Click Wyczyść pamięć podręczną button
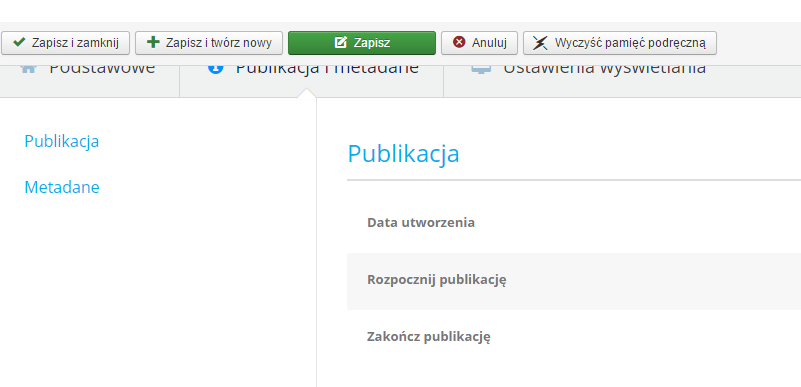Viewport: 801px width, 387px height. (620, 43)
